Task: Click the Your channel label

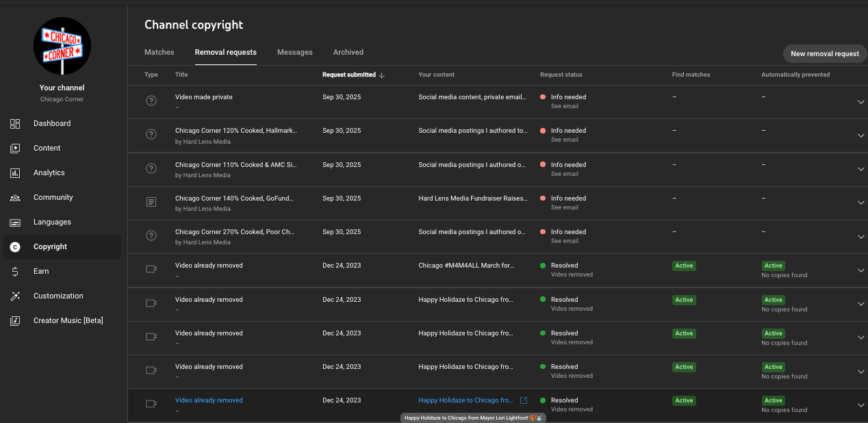Action: pos(62,88)
